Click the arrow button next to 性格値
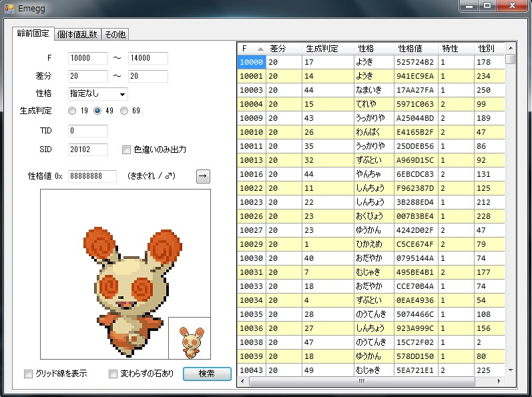 coord(203,176)
